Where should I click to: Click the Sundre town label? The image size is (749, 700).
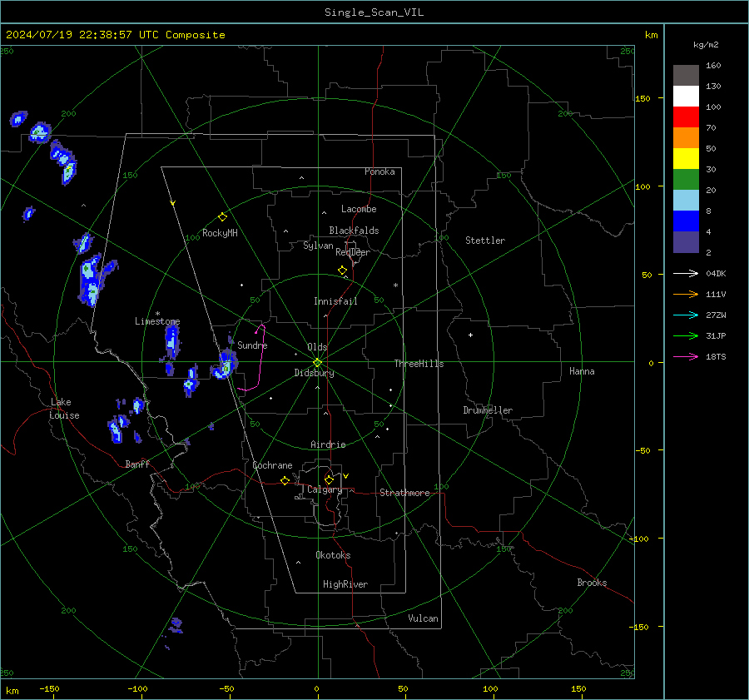[252, 345]
